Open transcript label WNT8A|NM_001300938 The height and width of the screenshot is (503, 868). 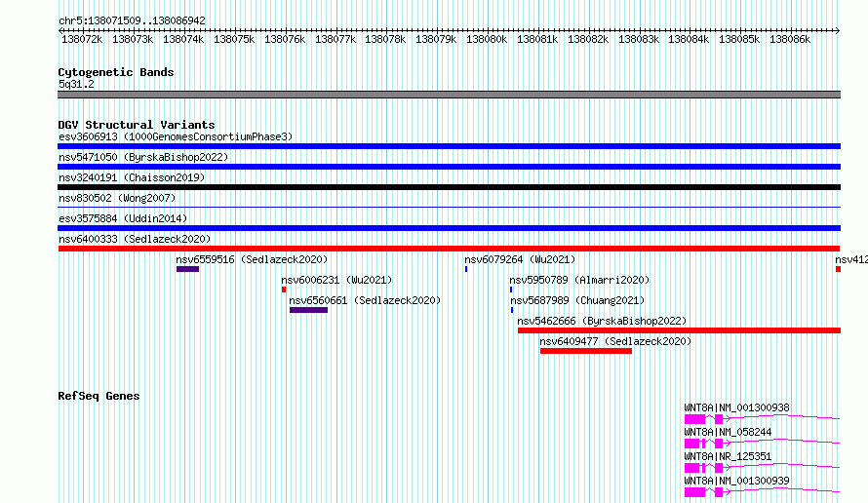click(x=736, y=407)
